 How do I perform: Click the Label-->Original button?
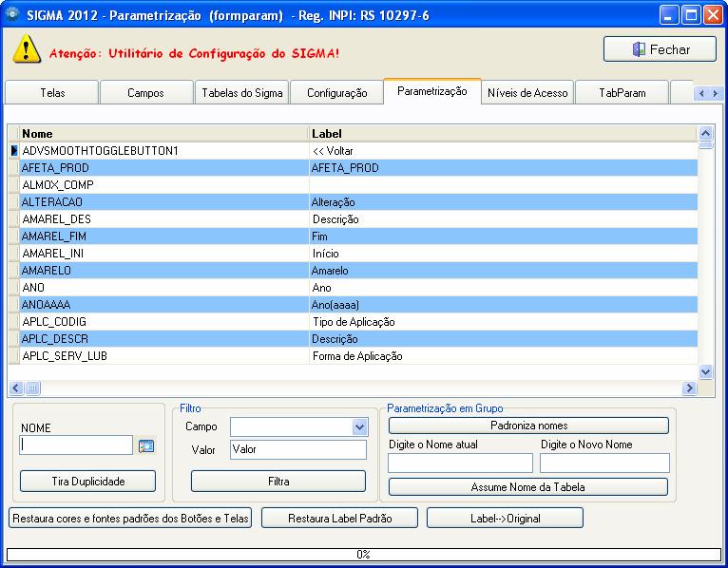coord(506,518)
